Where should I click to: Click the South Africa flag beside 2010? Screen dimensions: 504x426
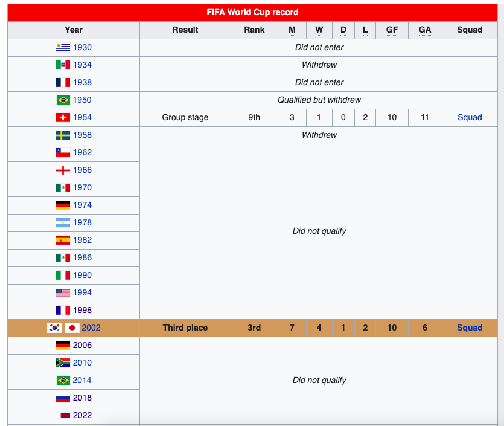pyautogui.click(x=63, y=363)
